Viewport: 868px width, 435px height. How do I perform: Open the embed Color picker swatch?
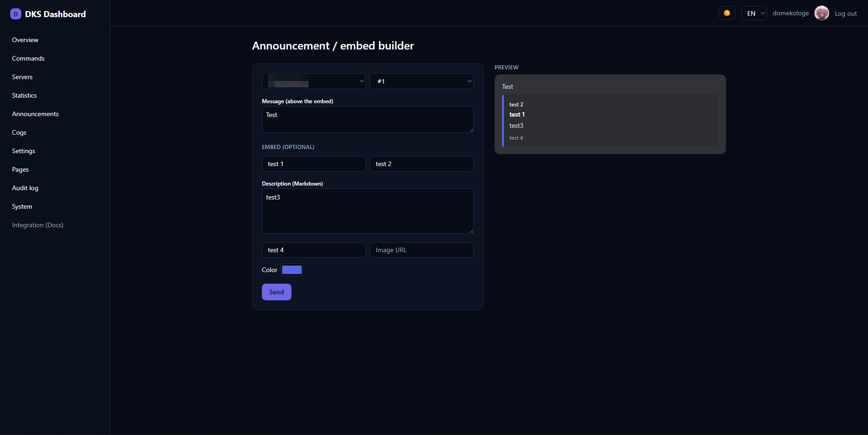point(292,270)
